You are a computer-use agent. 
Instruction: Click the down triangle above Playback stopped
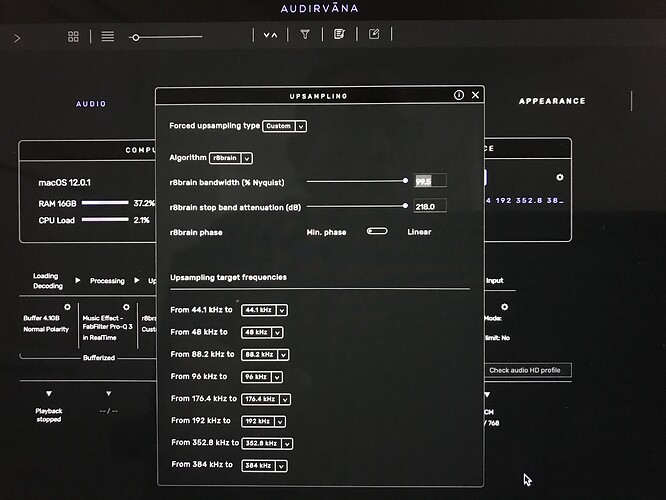click(49, 394)
